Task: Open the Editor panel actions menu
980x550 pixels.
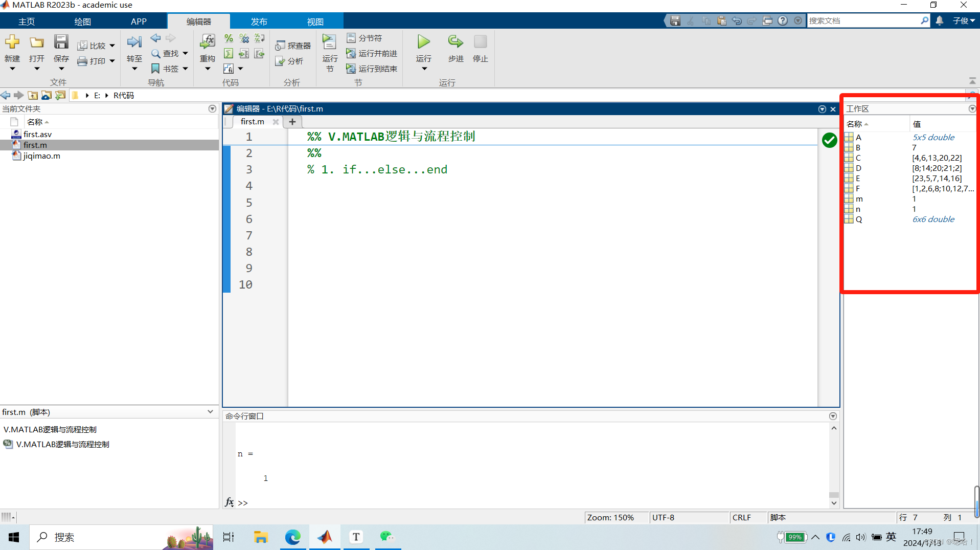Action: point(822,109)
